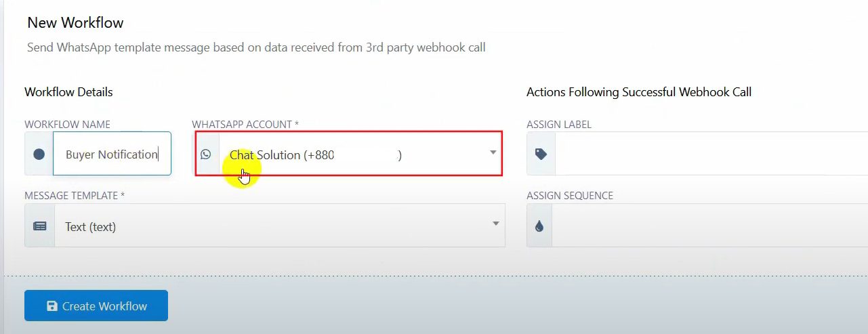Viewport: 868px width, 334px height.
Task: Click the ASSIGN SEQUENCE field label
Action: [569, 196]
